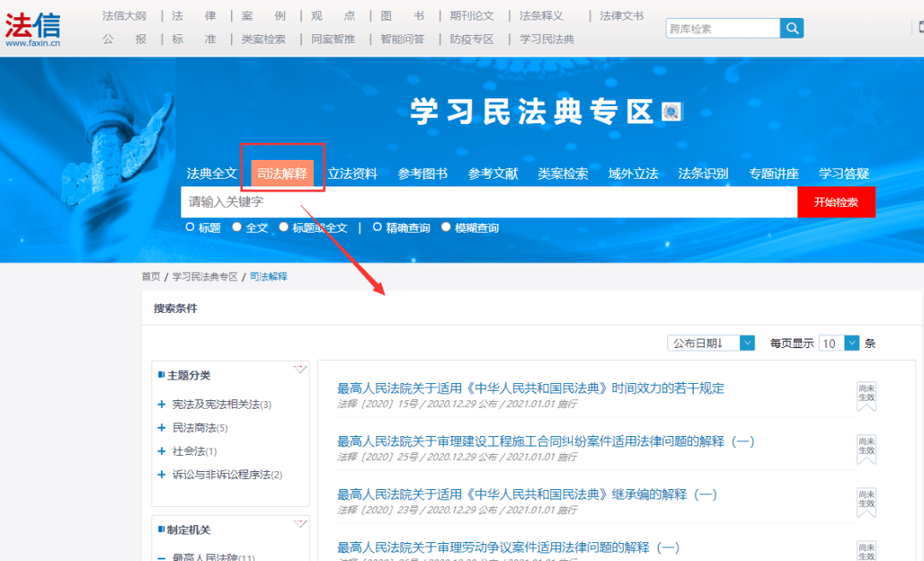Open the 继承编的解释（一） link
924x561 pixels.
527,494
